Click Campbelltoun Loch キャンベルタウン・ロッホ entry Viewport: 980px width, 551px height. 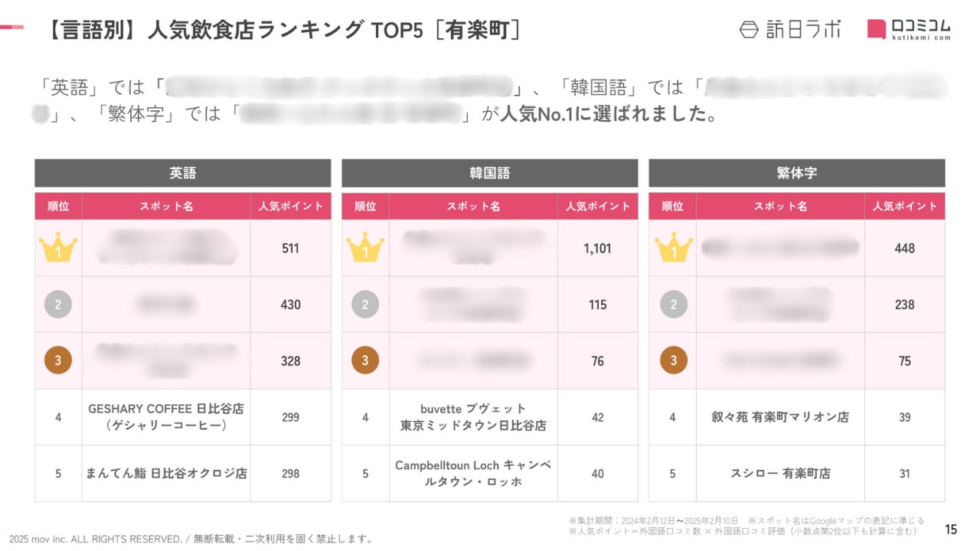coord(473,474)
